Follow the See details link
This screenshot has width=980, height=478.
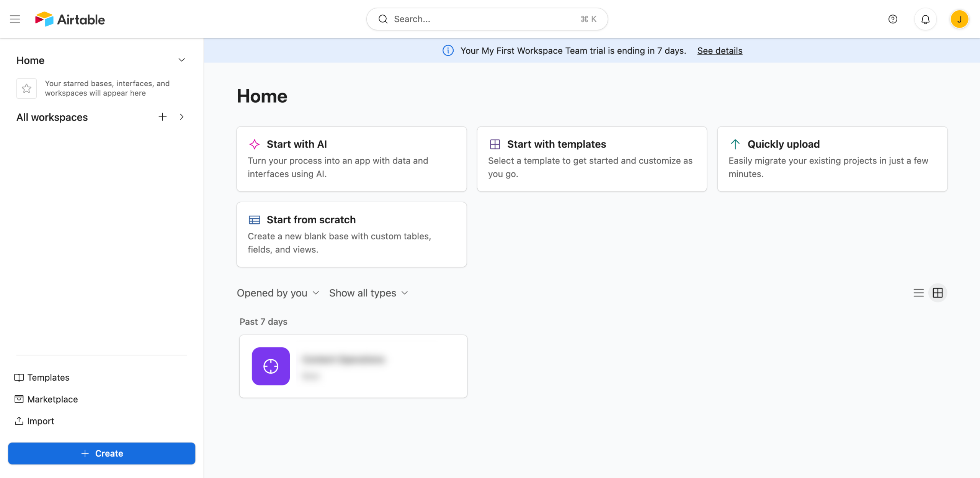(720, 51)
